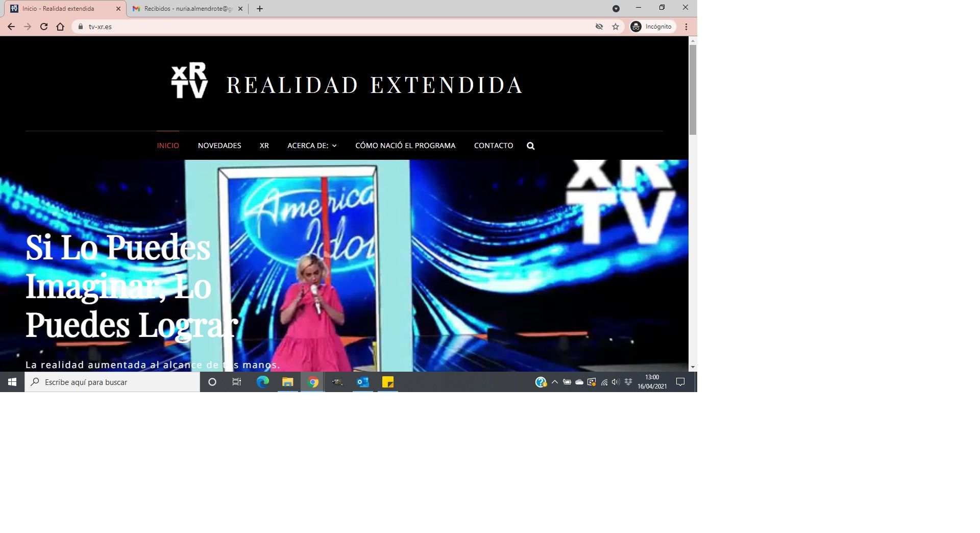Open File Explorer from taskbar
Screen dimensions: 980x533
point(288,382)
